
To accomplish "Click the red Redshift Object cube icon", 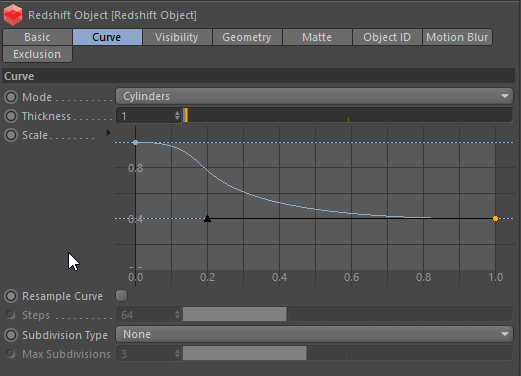I will click(x=13, y=15).
